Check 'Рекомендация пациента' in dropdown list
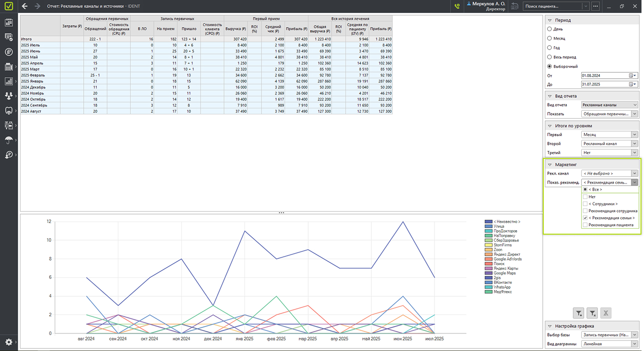The width and height of the screenshot is (644, 351). point(585,225)
